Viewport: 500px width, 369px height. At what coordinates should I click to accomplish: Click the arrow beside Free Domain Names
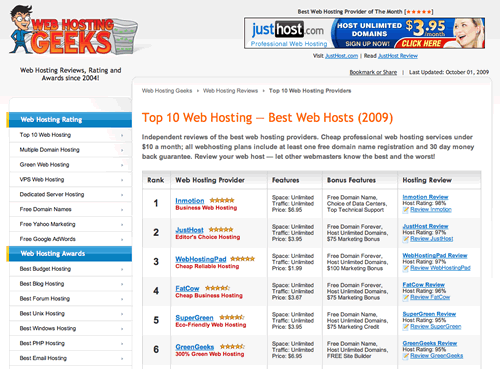(122, 210)
